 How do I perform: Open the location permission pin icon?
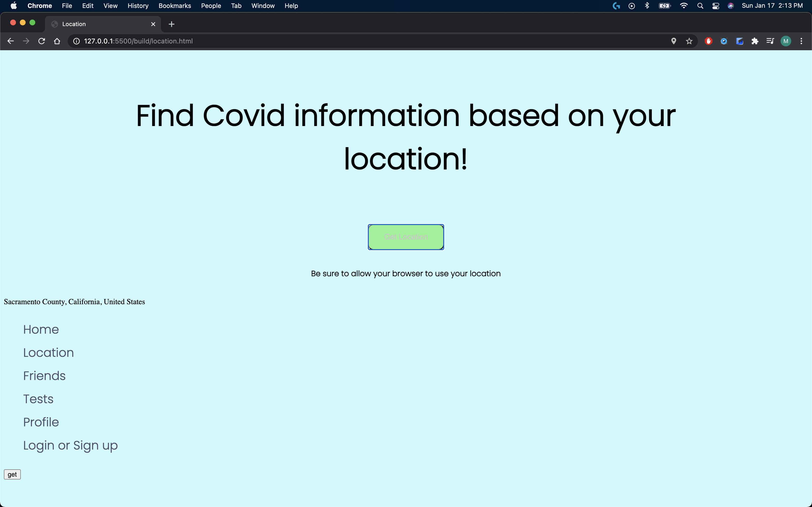(x=674, y=41)
